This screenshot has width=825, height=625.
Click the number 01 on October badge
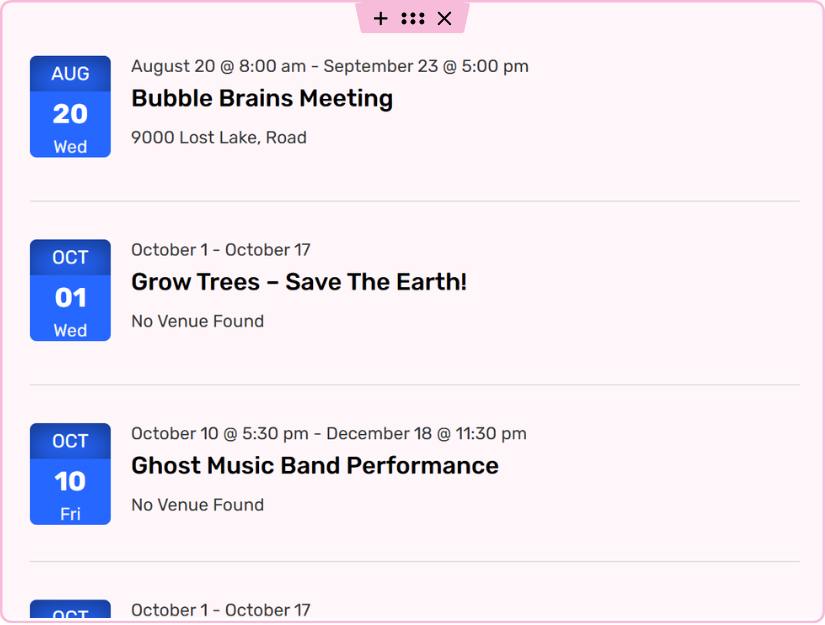tap(70, 298)
